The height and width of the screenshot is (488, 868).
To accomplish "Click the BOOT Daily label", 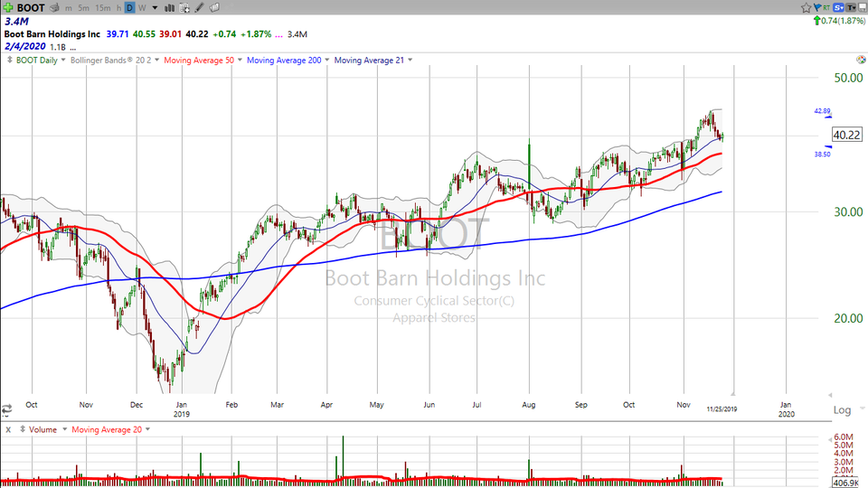I will click(x=36, y=60).
